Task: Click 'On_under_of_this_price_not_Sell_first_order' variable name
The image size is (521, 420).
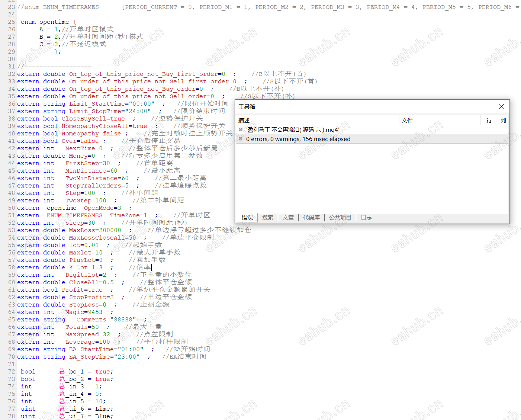Action: click(149, 81)
